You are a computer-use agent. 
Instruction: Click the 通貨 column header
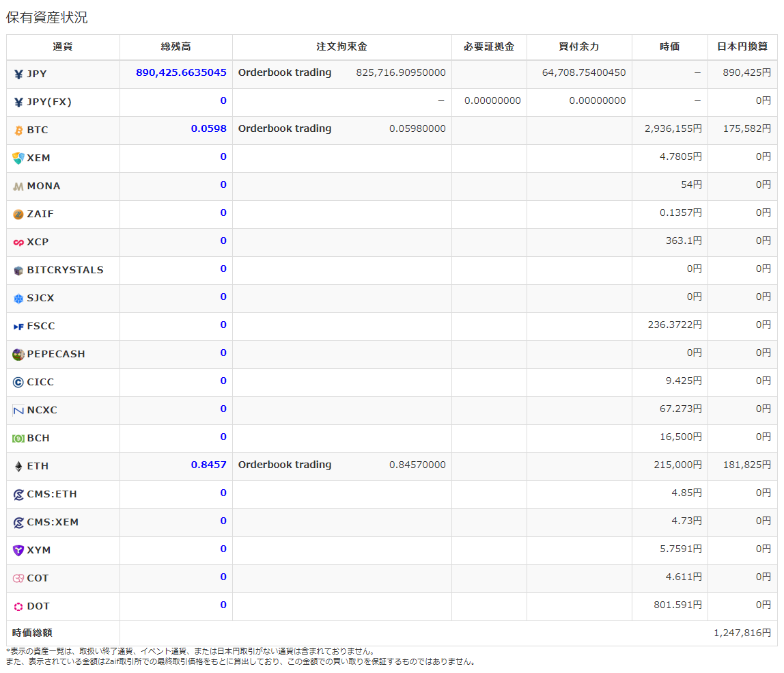(63, 47)
